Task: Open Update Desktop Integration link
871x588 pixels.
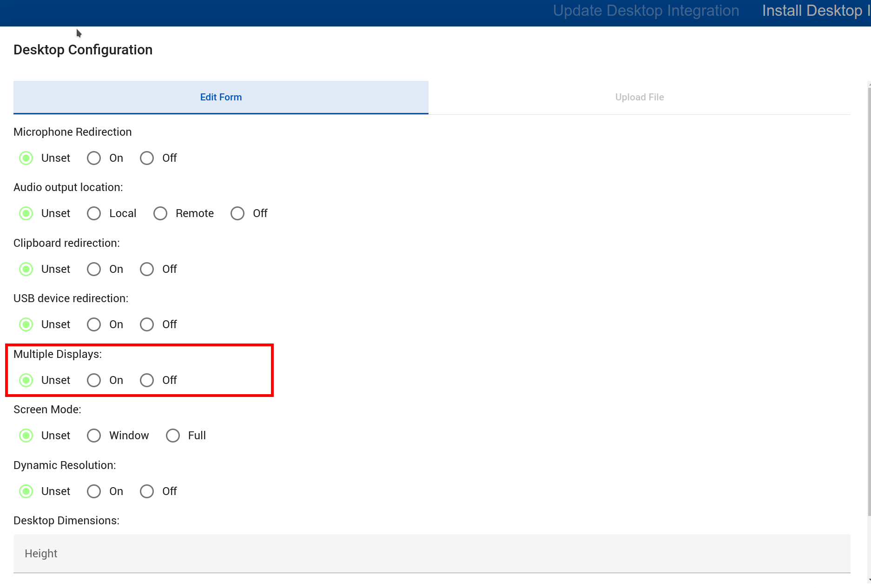Action: point(646,11)
